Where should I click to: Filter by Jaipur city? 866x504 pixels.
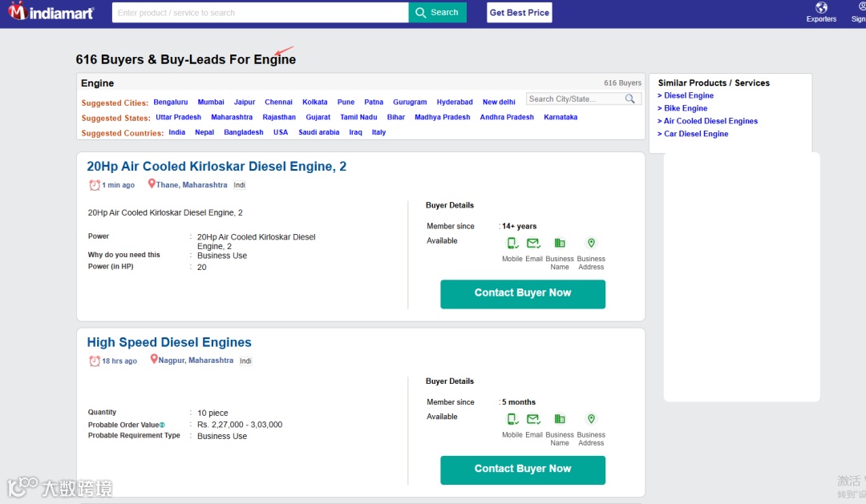pyautogui.click(x=245, y=102)
